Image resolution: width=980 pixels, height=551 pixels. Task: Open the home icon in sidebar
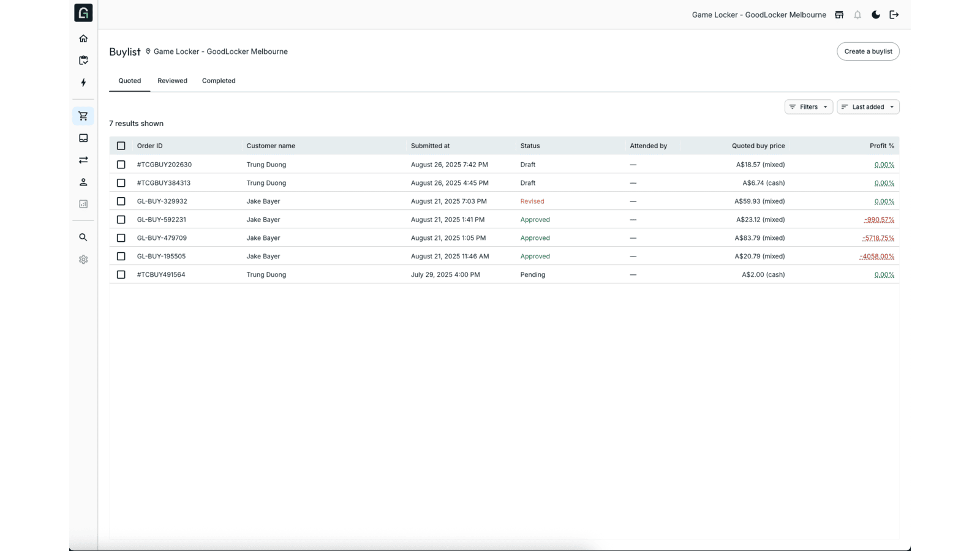coord(83,39)
